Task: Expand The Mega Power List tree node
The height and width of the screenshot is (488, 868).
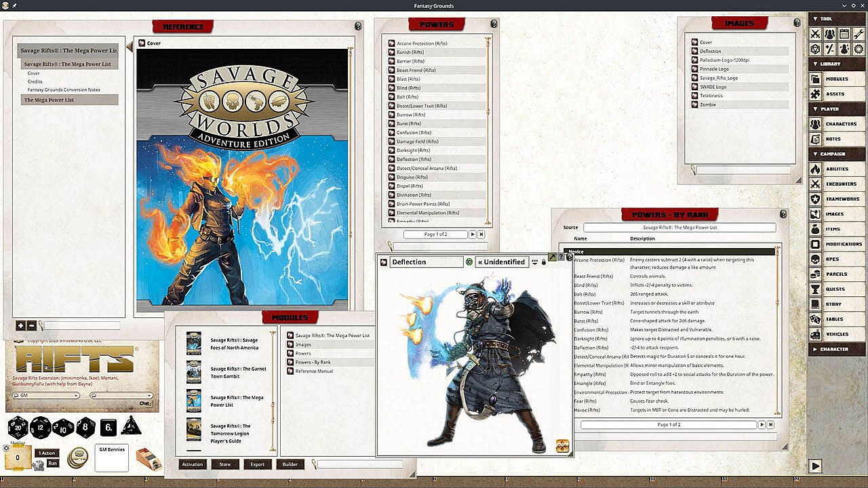Action: point(68,100)
